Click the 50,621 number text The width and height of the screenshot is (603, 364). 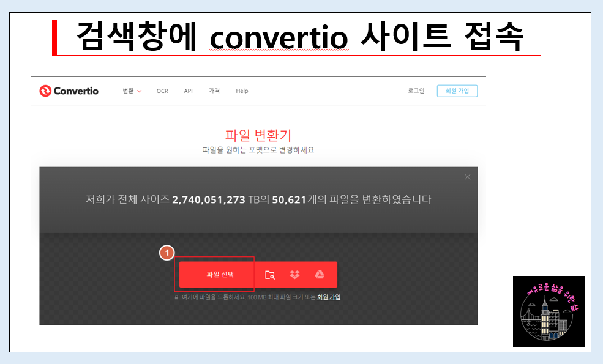point(289,200)
